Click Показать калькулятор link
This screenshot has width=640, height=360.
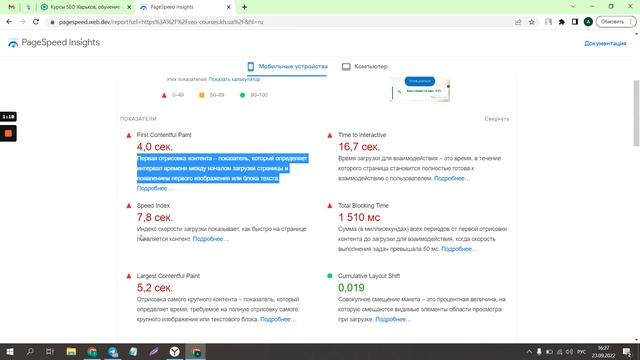(234, 79)
